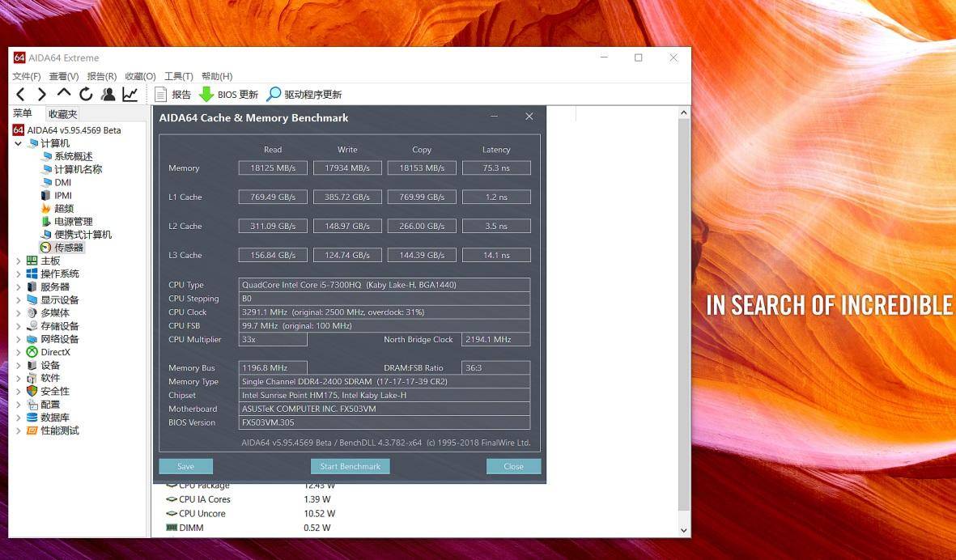Click the refresh circular arrow toolbar icon
The width and height of the screenshot is (956, 560).
pos(86,94)
